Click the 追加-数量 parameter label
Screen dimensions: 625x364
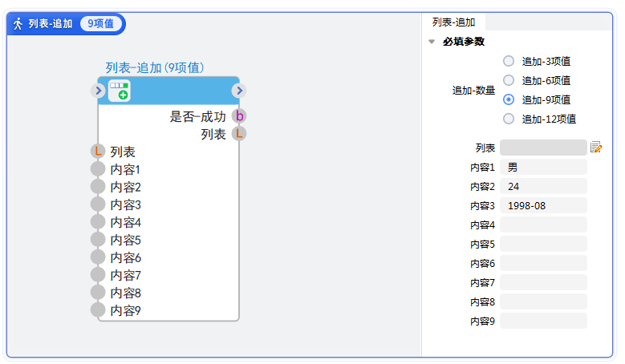(x=473, y=91)
